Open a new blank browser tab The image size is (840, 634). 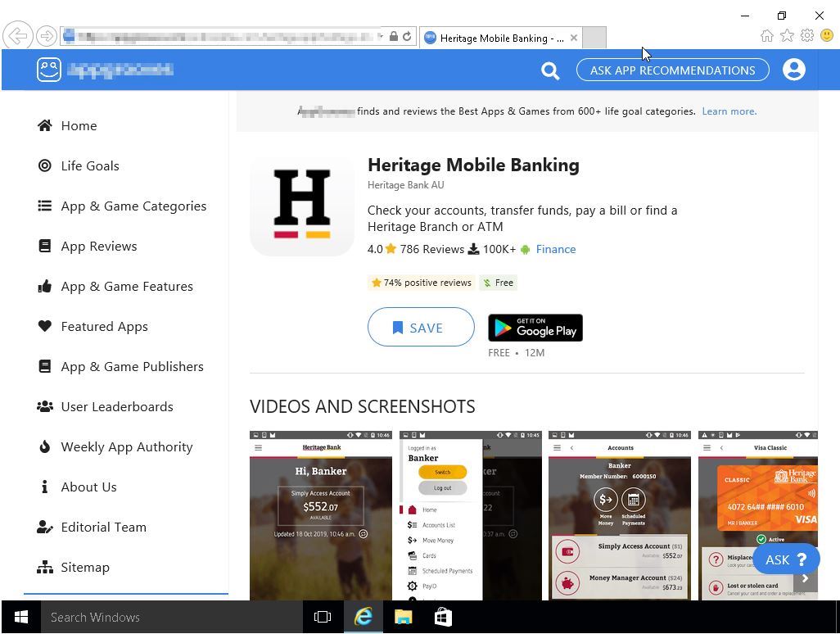click(x=594, y=38)
